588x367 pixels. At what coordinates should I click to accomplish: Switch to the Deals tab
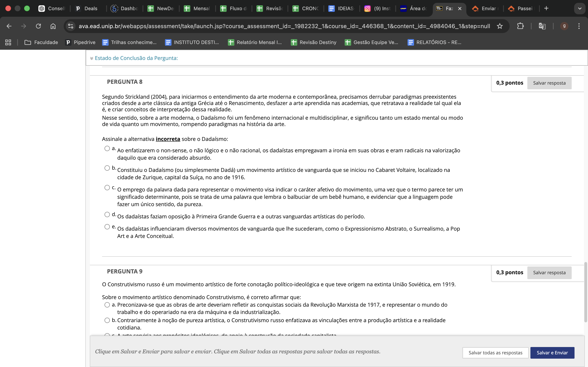tap(87, 9)
